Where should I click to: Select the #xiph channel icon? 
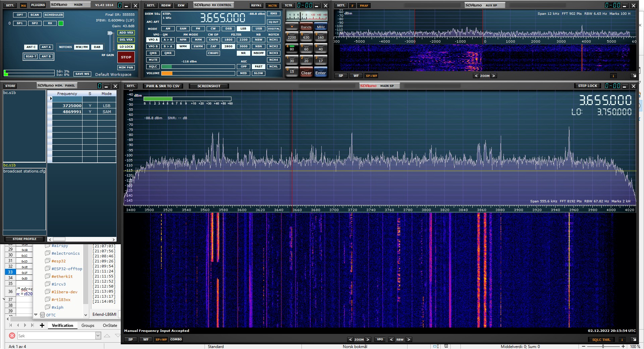[48, 307]
